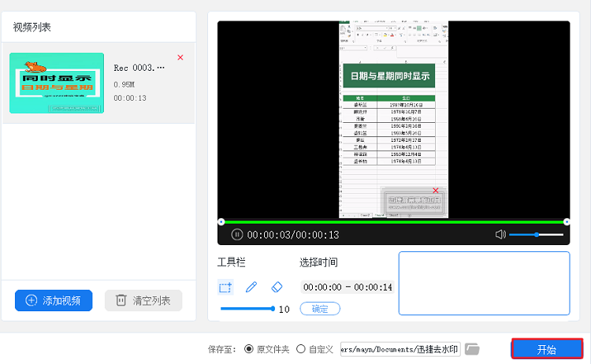591x364 pixels.
Task: Select the rectangle selection tool
Action: (x=226, y=288)
